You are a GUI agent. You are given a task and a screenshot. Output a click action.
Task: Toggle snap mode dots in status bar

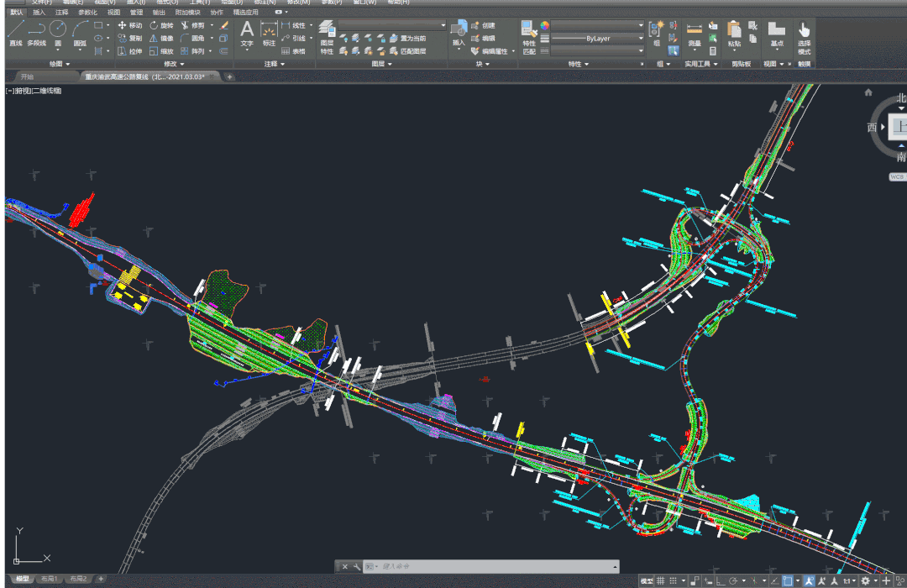pyautogui.click(x=673, y=580)
